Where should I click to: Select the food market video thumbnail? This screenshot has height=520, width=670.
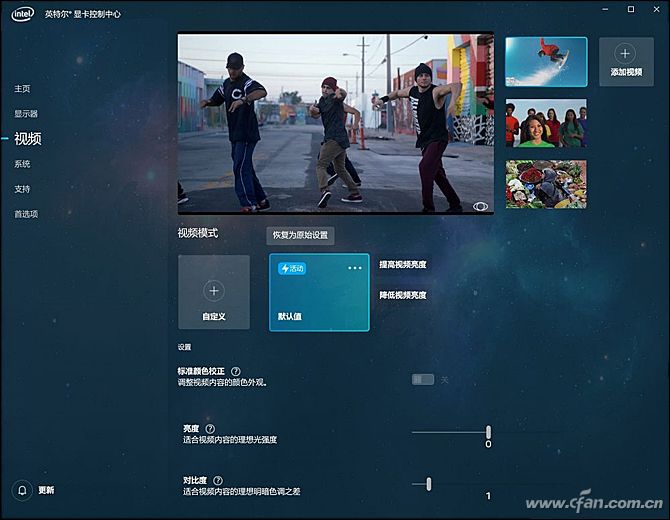pyautogui.click(x=546, y=184)
